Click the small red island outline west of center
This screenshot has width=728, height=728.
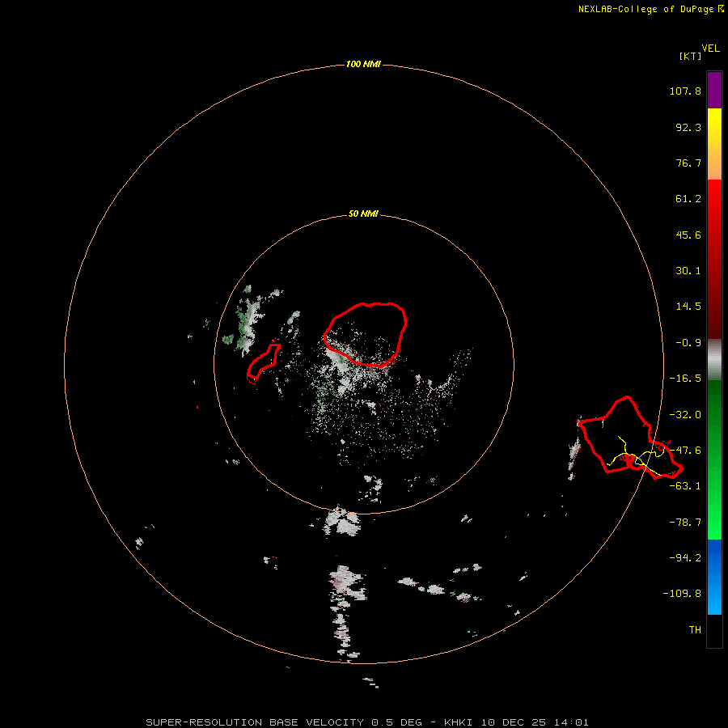(264, 363)
